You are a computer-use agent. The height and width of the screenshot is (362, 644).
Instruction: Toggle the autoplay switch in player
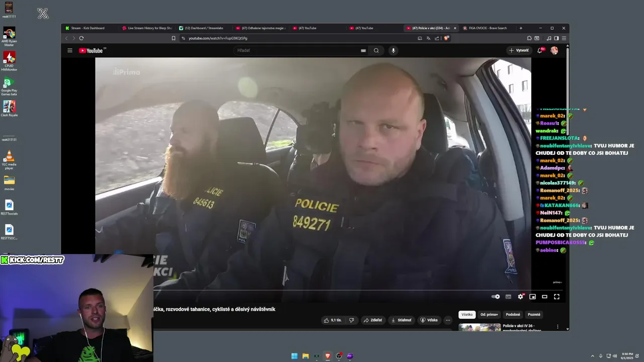496,297
